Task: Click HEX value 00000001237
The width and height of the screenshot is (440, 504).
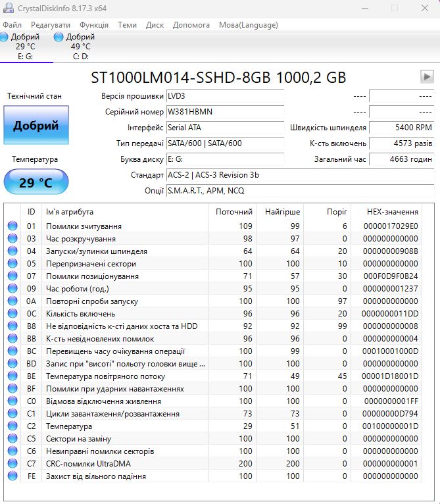Action: 391,289
